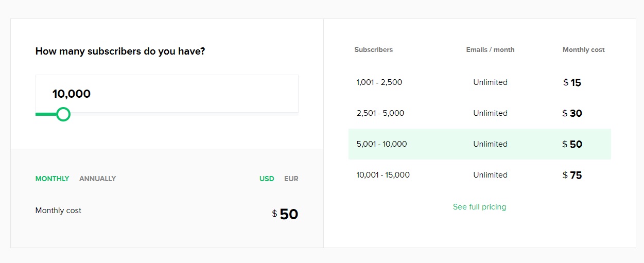Screen dimensions: 644x263
Task: Open the See full pricing link
Action: [x=479, y=207]
